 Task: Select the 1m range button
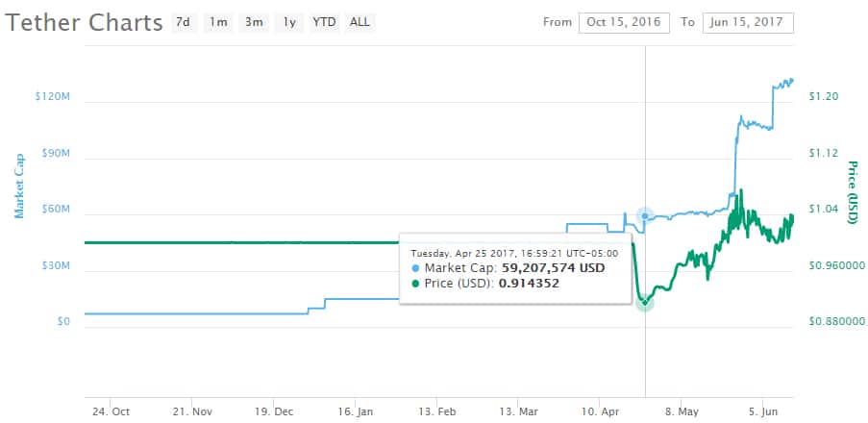218,22
